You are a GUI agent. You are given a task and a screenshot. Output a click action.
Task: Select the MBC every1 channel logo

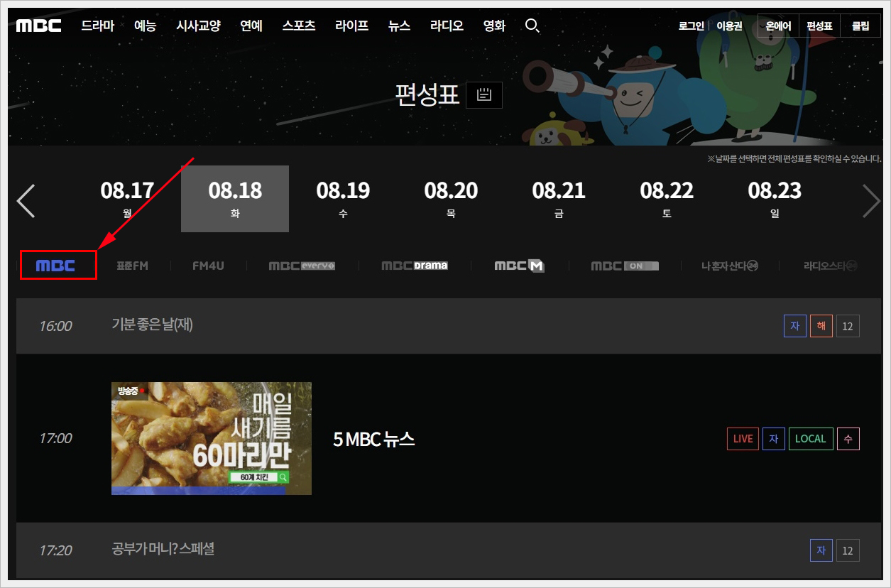pos(302,266)
